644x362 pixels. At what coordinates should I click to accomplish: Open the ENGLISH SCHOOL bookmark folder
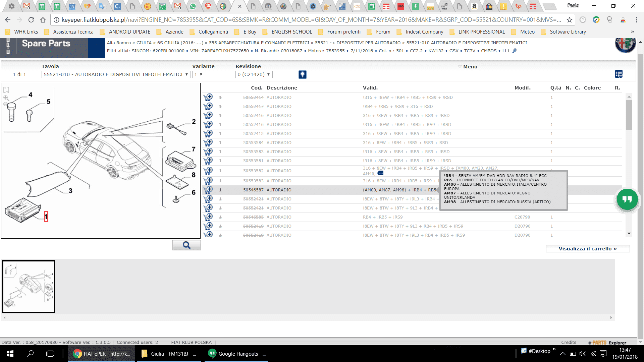[287, 32]
